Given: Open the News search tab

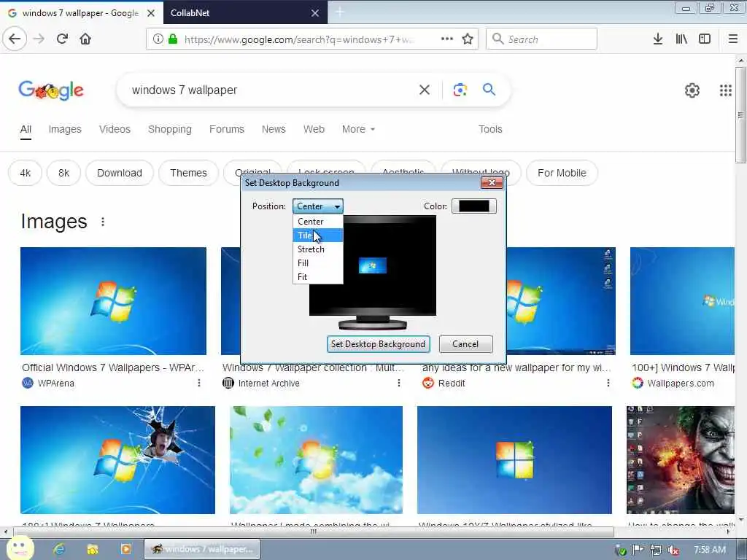Looking at the screenshot, I should click(274, 129).
